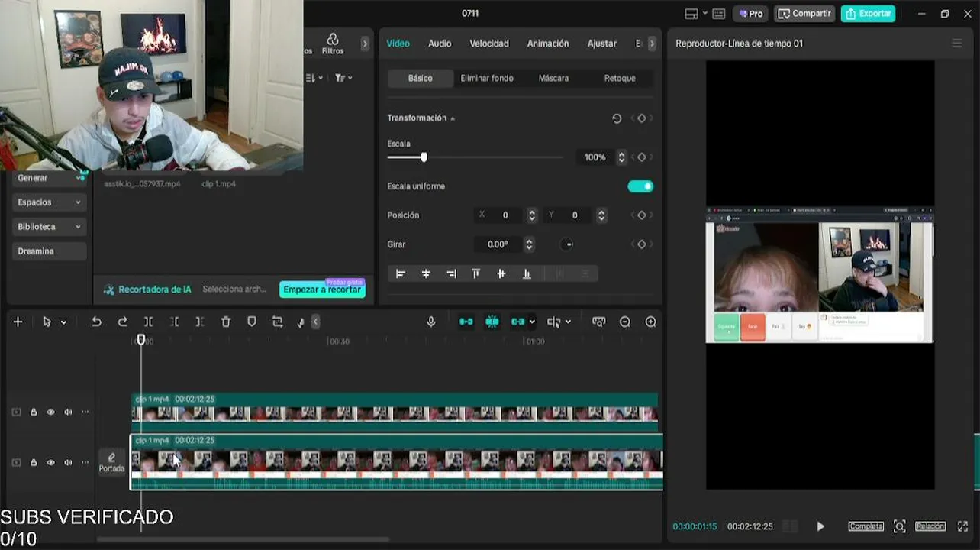Click the screenshot frame icon beside Completa
This screenshot has height=550, width=980.
899,526
